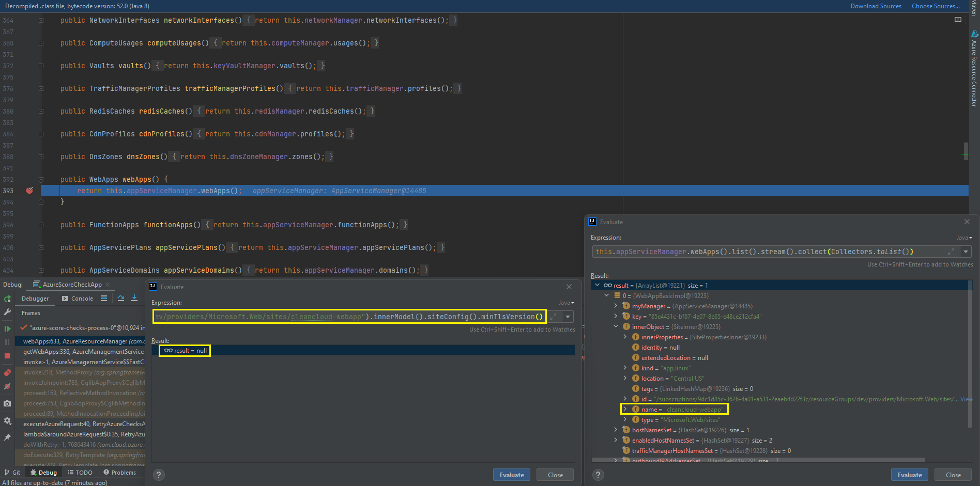Click breakpoint marker on line 393
The image size is (980, 486).
coord(29,191)
